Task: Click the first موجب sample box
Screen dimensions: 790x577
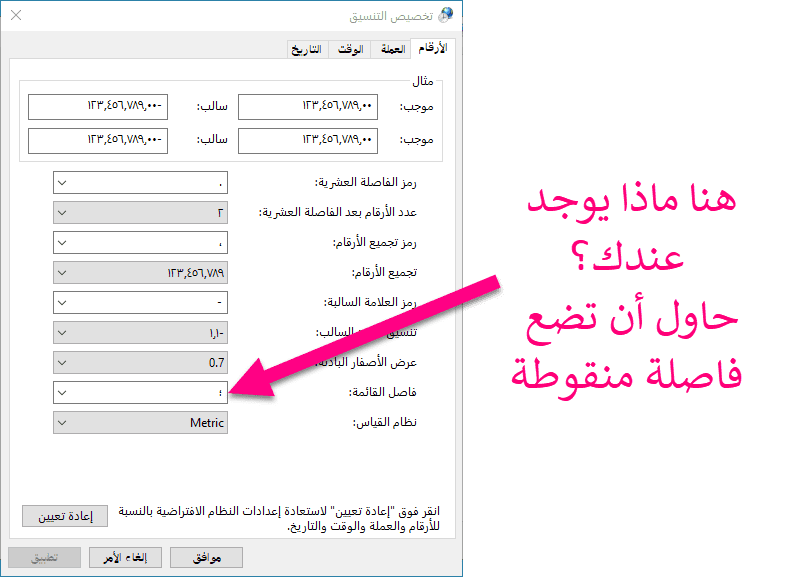Action: [308, 107]
